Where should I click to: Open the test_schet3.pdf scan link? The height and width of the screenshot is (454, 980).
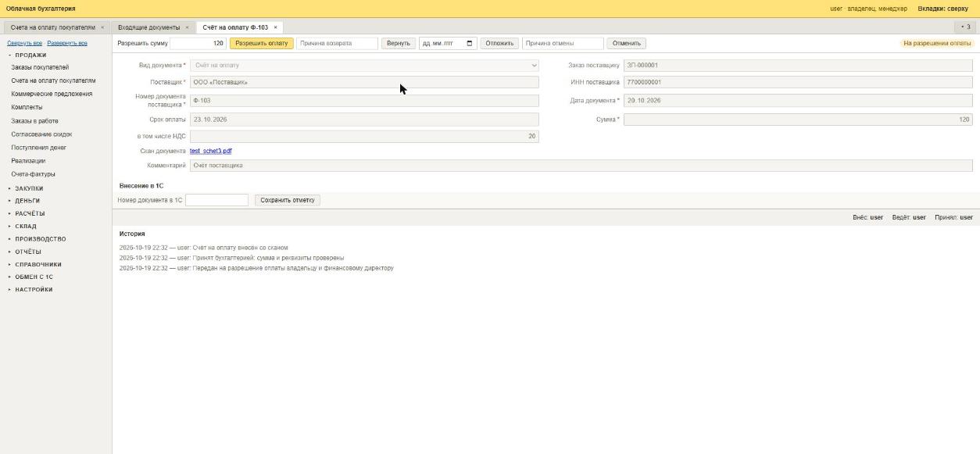210,151
